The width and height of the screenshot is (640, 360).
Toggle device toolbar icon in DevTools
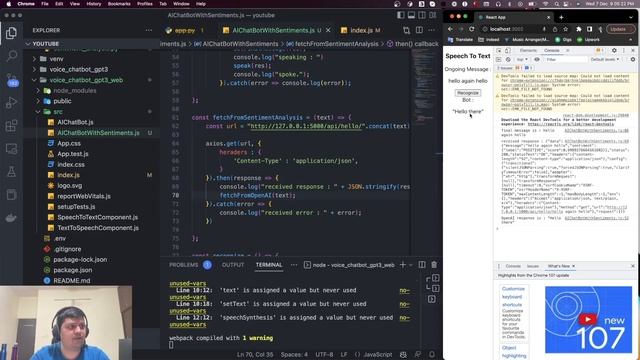point(507,50)
